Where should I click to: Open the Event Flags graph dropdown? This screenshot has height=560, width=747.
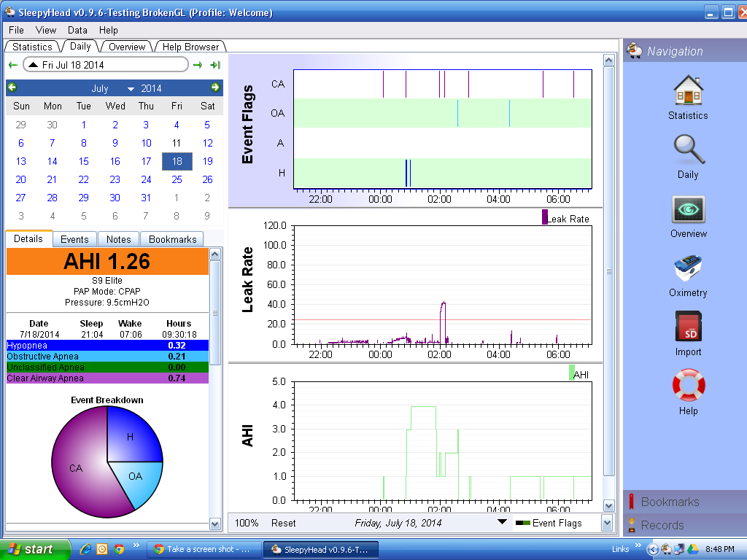point(606,523)
